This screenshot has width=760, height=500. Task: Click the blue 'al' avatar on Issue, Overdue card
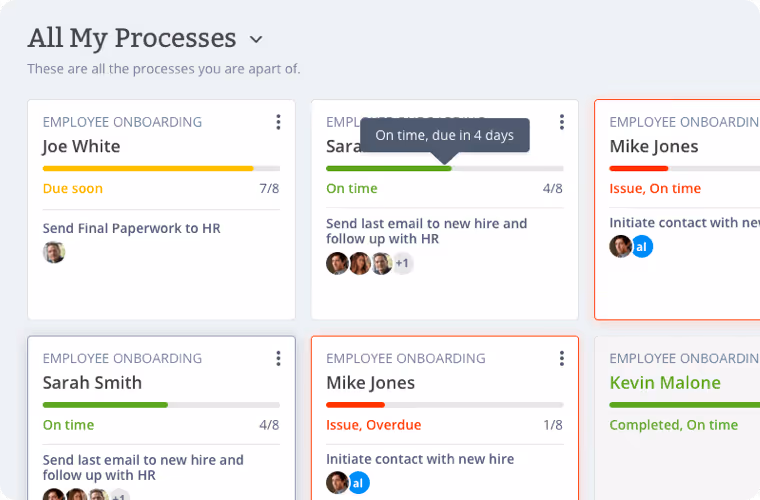coord(358,483)
